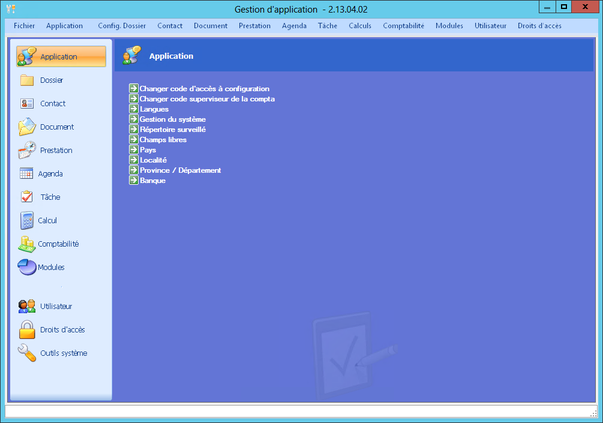Open the Contact card icon in sidebar

(27, 103)
